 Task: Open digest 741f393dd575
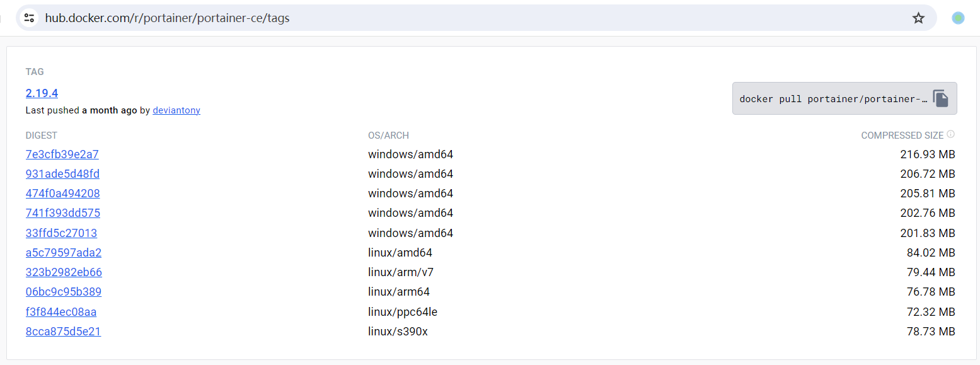coord(62,212)
